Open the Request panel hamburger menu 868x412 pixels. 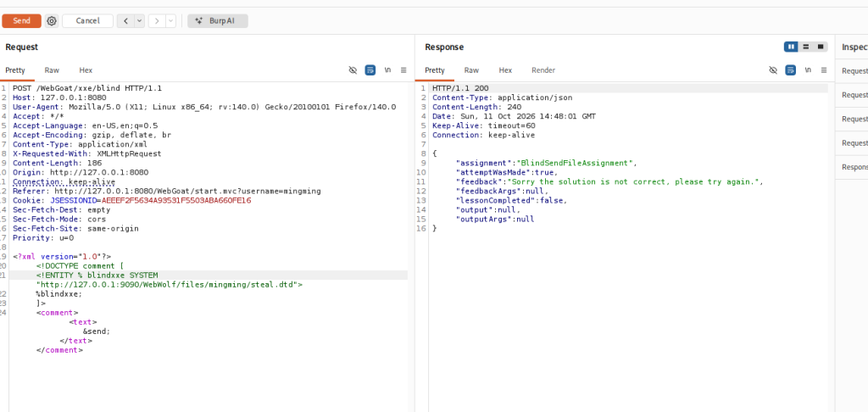pyautogui.click(x=403, y=70)
